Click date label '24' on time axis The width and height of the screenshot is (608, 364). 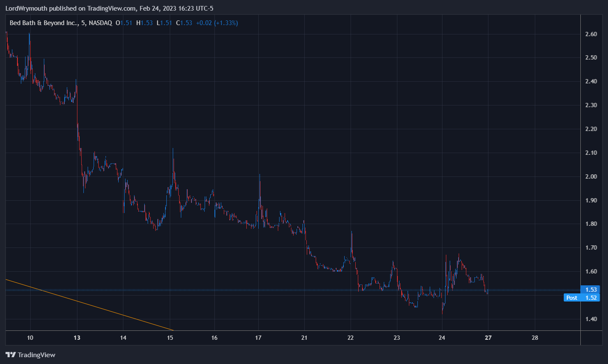[442, 338]
